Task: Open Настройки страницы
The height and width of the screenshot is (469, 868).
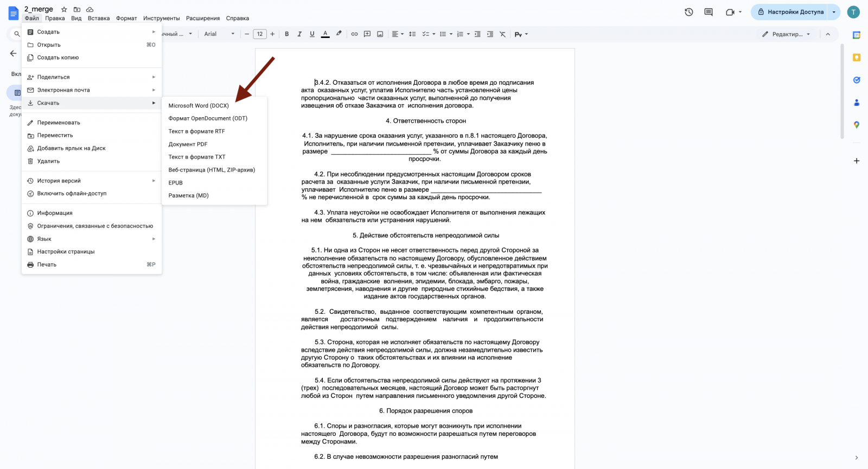Action: pos(92,252)
